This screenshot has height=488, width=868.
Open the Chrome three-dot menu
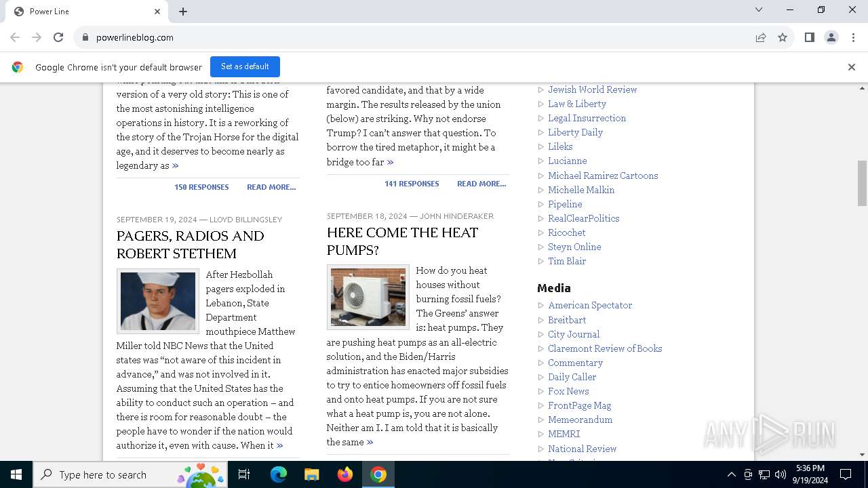(853, 37)
